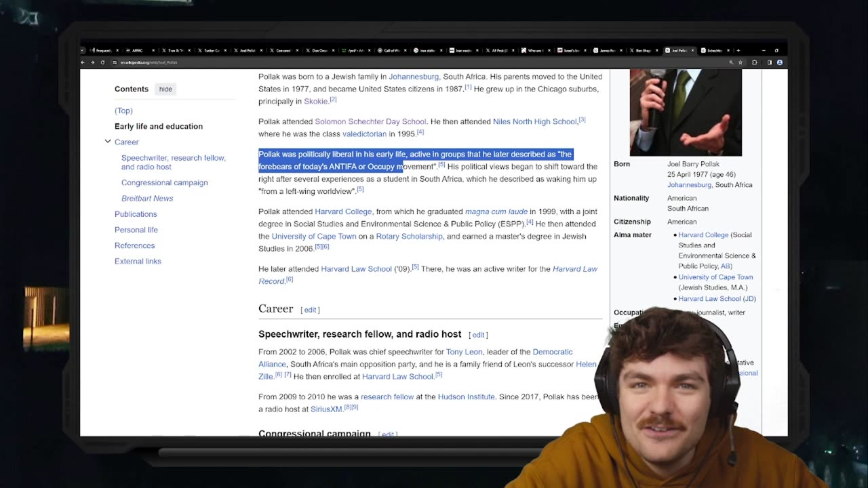
Task: Close the AIPAC tab
Action: click(153, 50)
